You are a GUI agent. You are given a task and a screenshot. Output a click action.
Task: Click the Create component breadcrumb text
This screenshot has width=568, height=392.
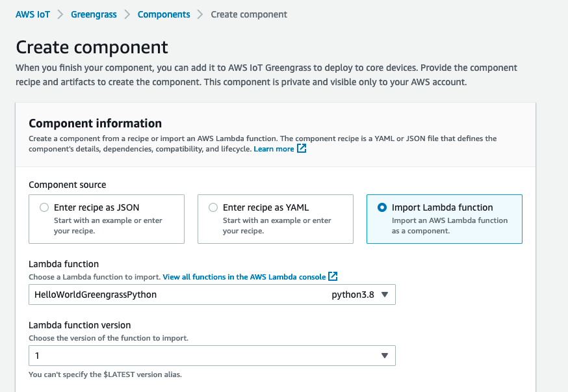click(249, 14)
